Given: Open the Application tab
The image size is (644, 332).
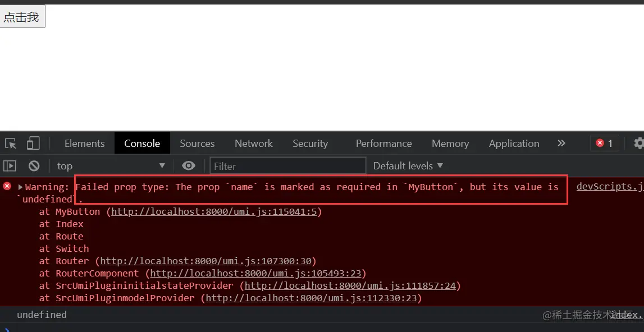Looking at the screenshot, I should pyautogui.click(x=514, y=143).
